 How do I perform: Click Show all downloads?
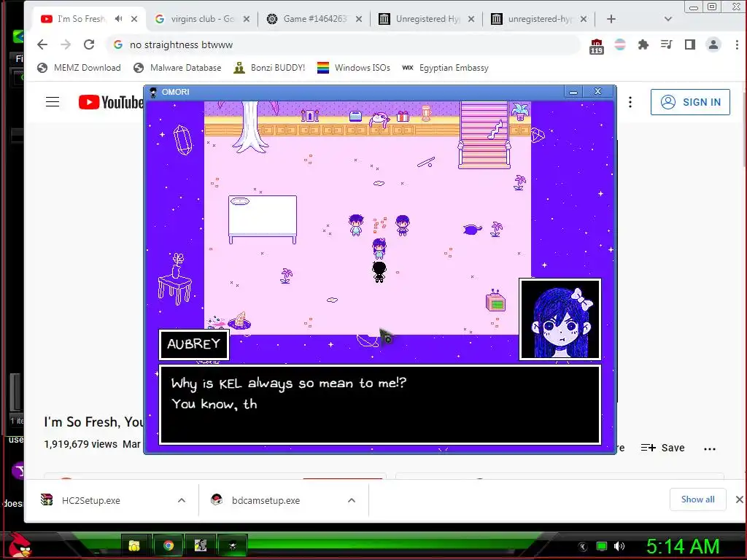point(697,499)
